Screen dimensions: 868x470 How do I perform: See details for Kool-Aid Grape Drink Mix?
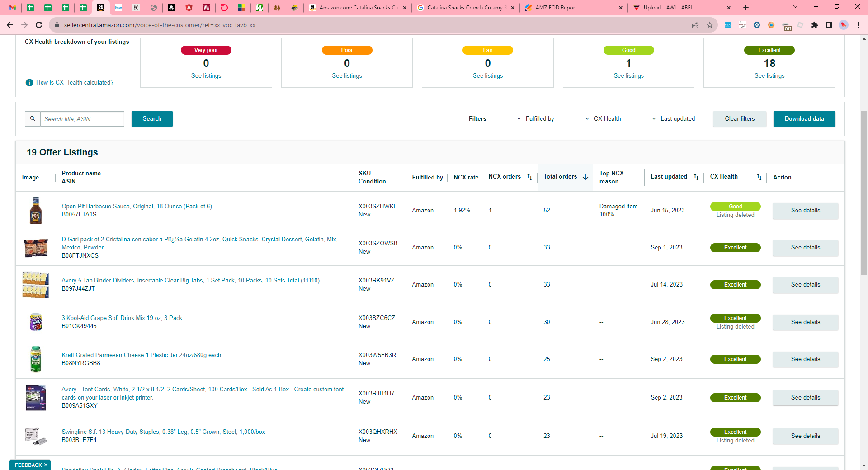click(805, 322)
